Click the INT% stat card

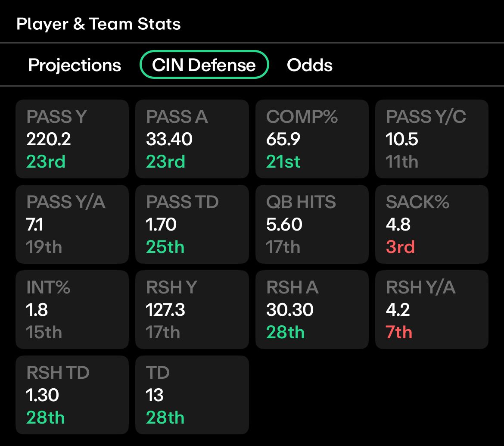[72, 309]
